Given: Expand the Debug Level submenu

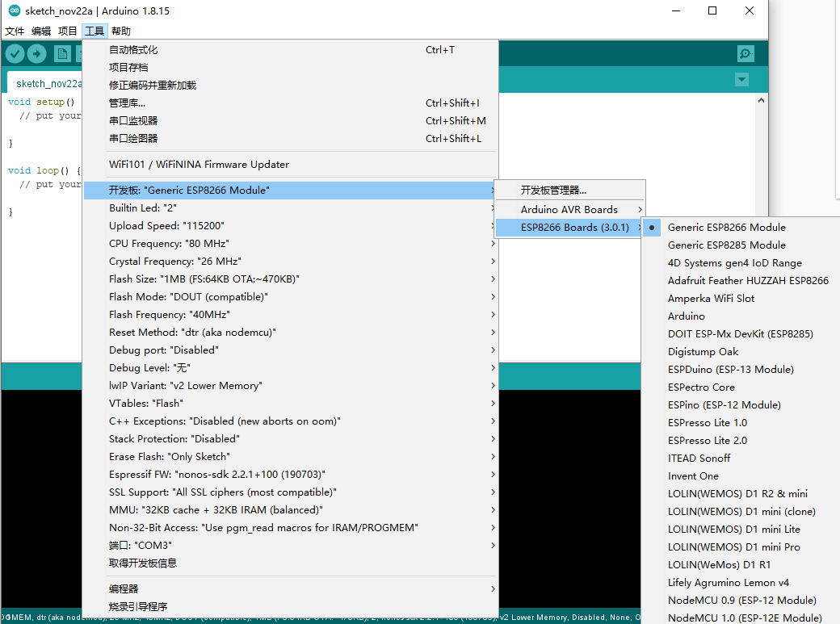Looking at the screenshot, I should coord(291,367).
